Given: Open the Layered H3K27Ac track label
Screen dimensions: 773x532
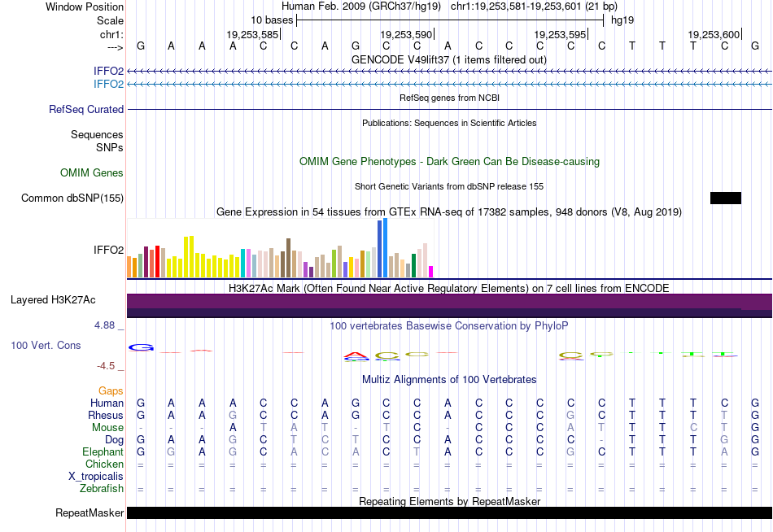Looking at the screenshot, I should (x=53, y=300).
